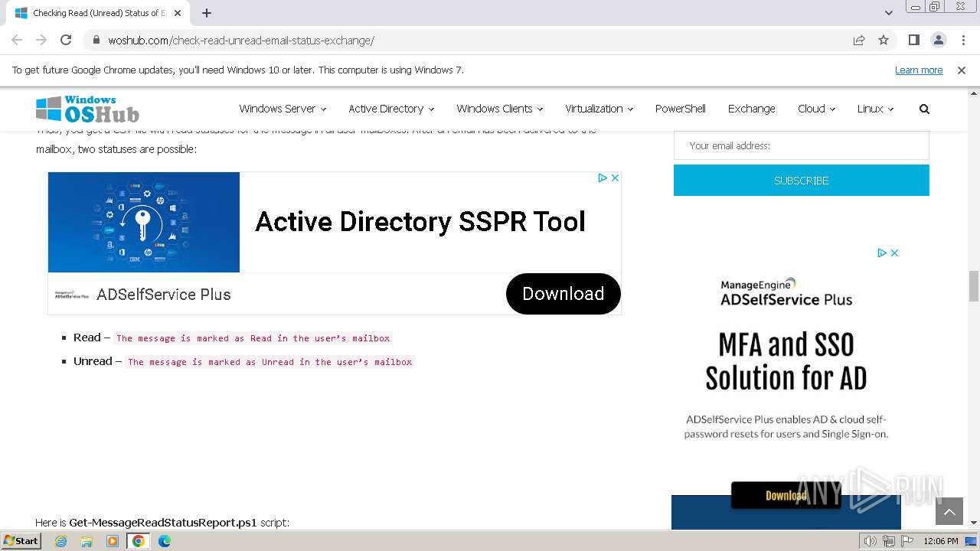
Task: Click the Chrome icon in the taskbar
Action: (139, 541)
